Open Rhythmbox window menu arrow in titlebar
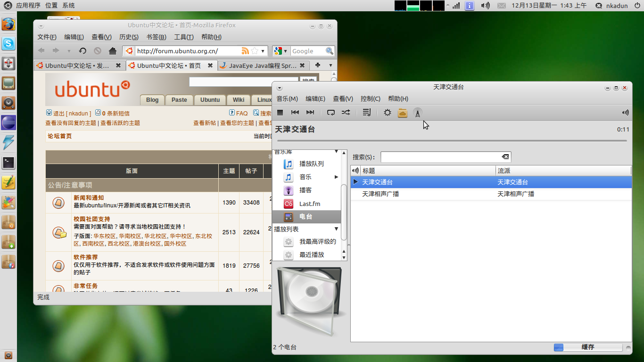The image size is (644, 362). pos(280,88)
